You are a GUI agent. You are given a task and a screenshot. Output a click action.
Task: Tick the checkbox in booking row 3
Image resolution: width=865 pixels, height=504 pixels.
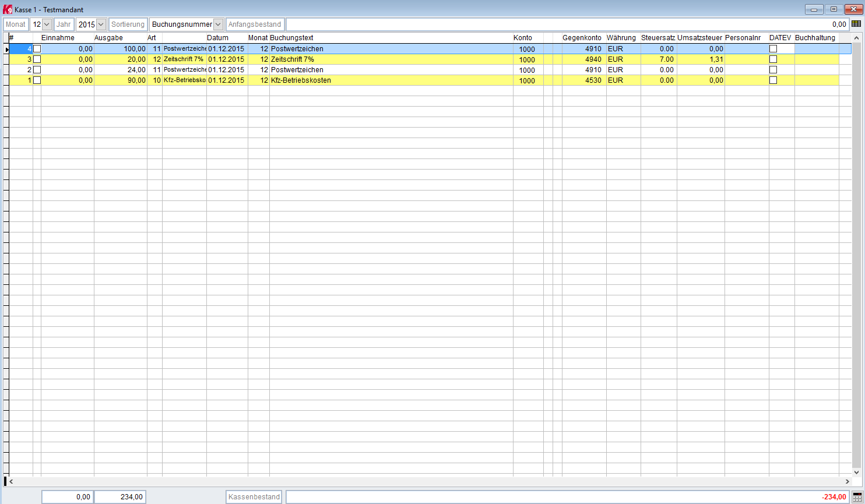pos(37,59)
